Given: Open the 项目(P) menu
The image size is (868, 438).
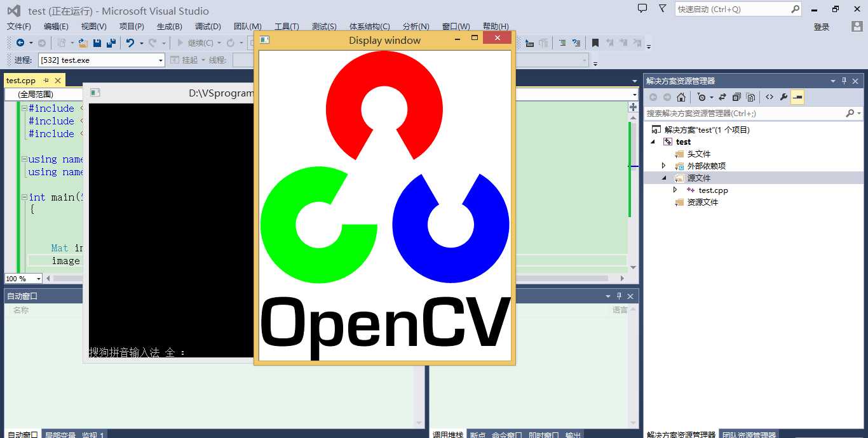Looking at the screenshot, I should pos(132,26).
